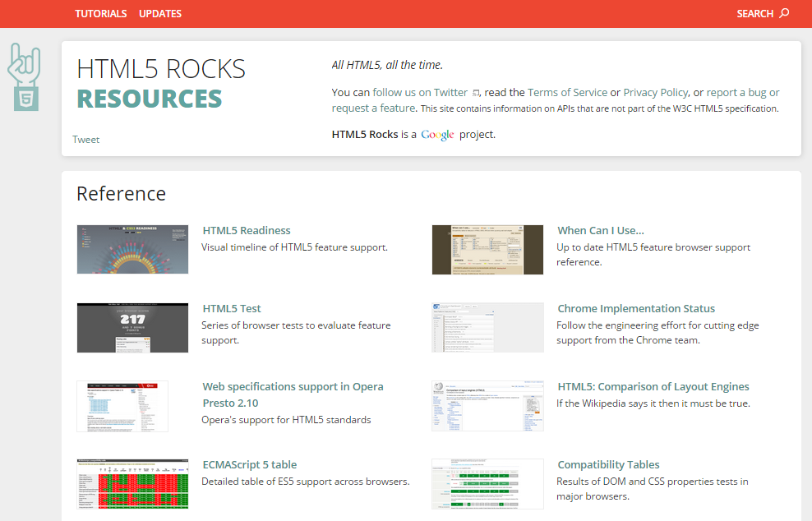Click the search magnifier icon

coord(785,13)
